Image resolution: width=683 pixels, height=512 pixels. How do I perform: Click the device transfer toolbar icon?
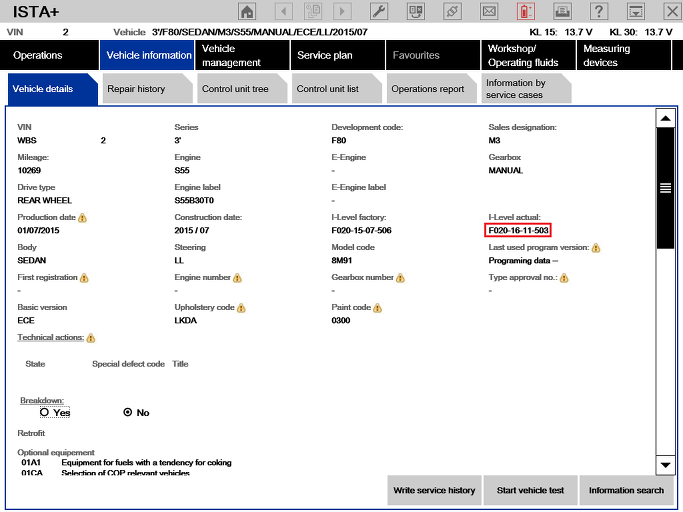click(416, 11)
